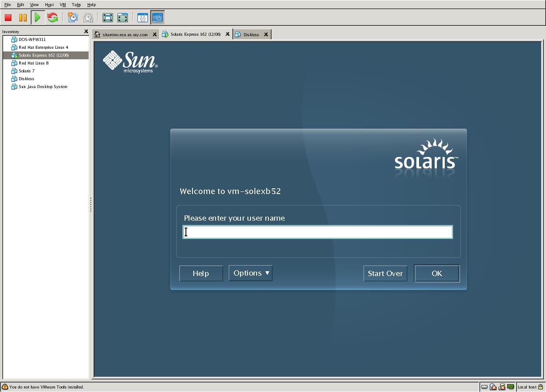Click the red Power Off button

coord(8,17)
